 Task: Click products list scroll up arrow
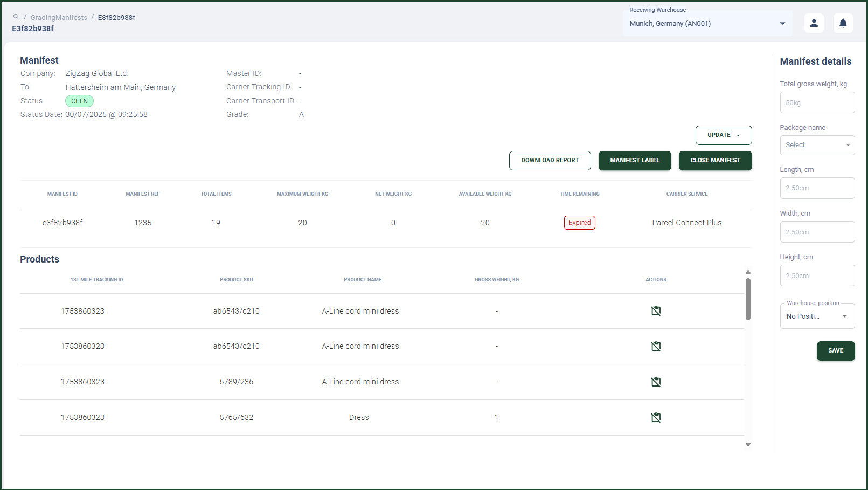click(748, 272)
